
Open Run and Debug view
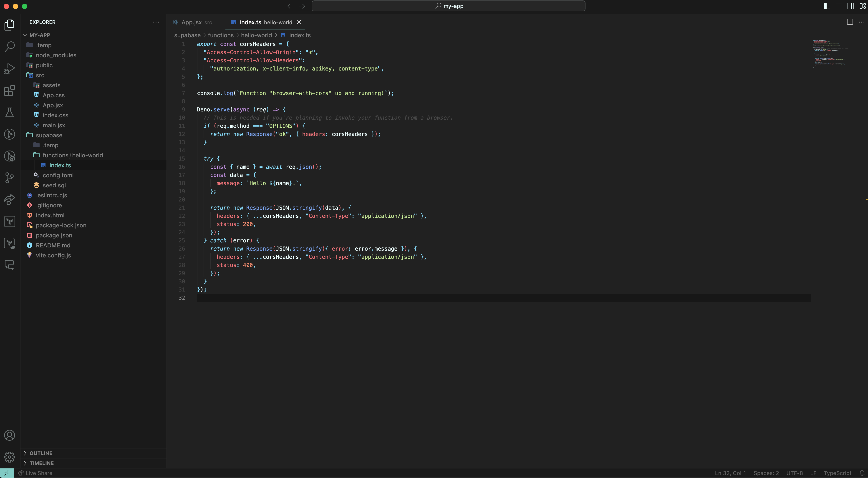click(x=9, y=68)
